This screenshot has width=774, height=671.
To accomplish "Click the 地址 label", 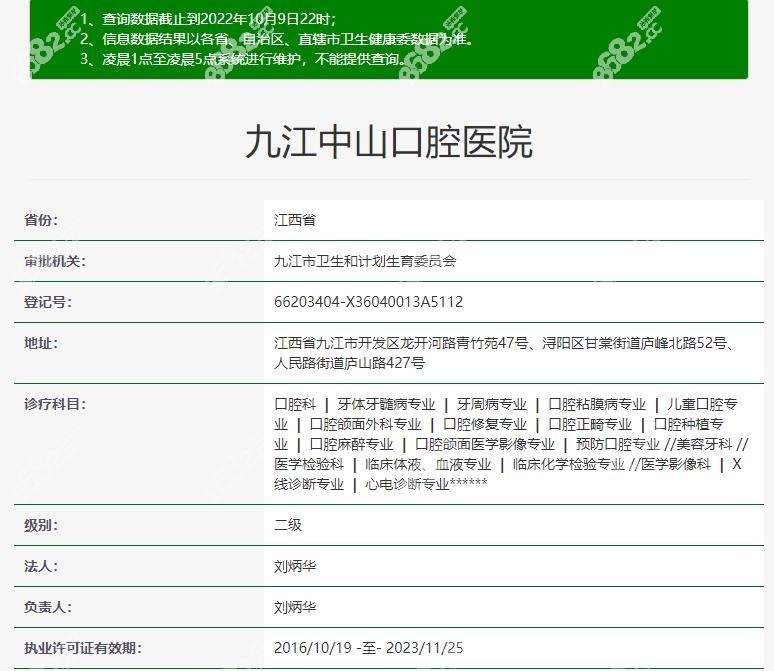I will (x=40, y=343).
